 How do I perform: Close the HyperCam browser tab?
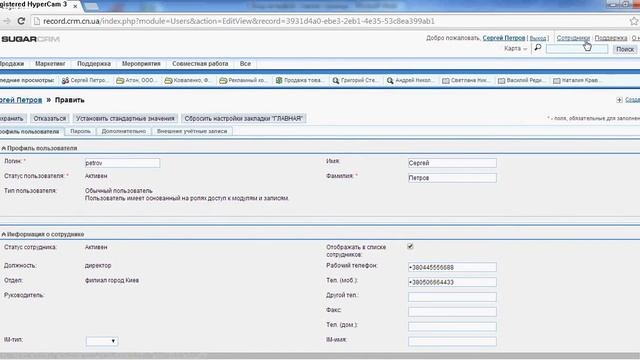[x=75, y=6]
